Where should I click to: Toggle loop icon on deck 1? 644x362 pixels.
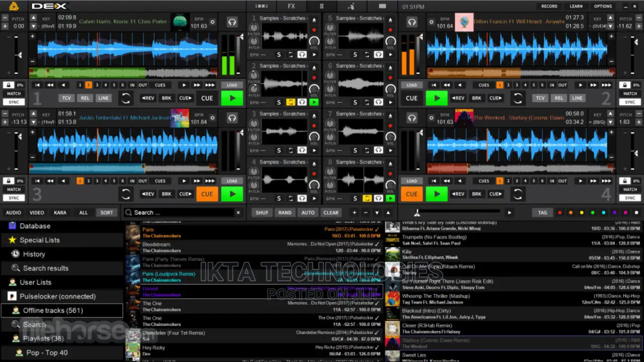tap(126, 98)
